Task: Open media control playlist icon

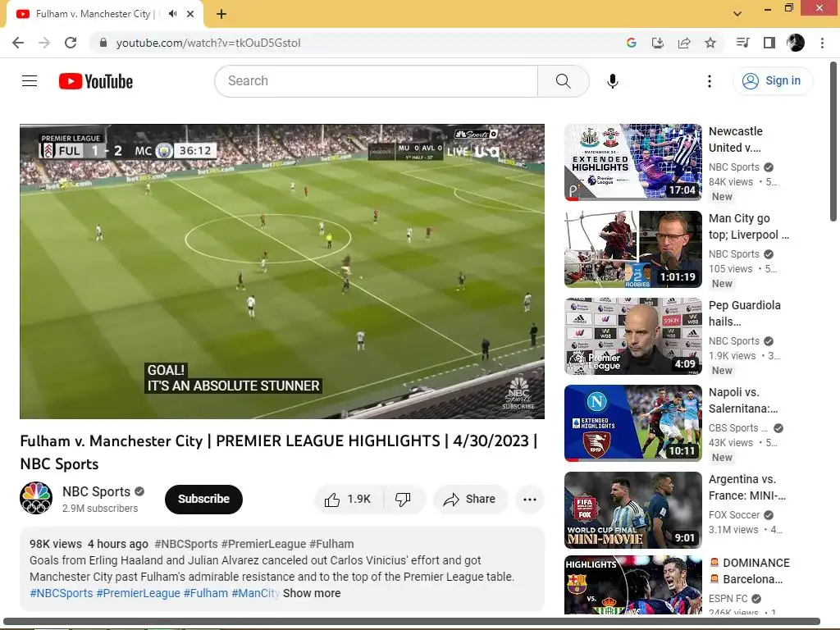Action: (x=742, y=43)
